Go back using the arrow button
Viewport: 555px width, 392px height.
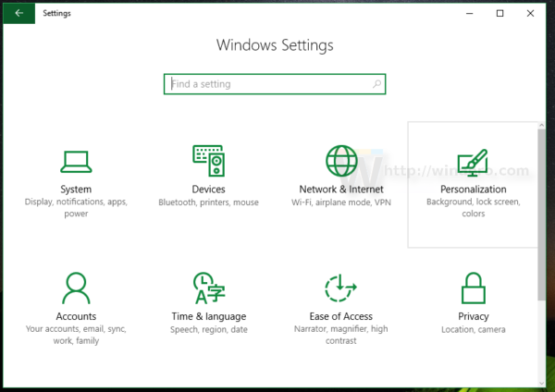tap(19, 13)
